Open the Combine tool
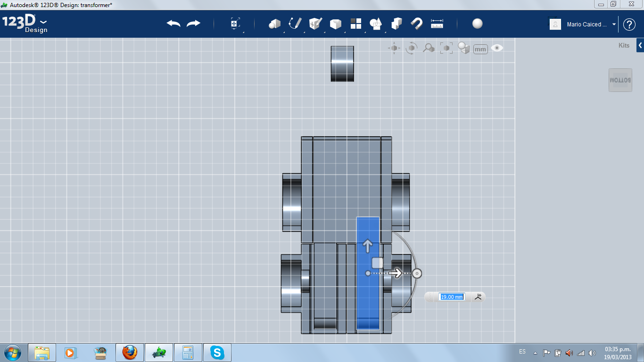This screenshot has width=644, height=362. click(396, 24)
